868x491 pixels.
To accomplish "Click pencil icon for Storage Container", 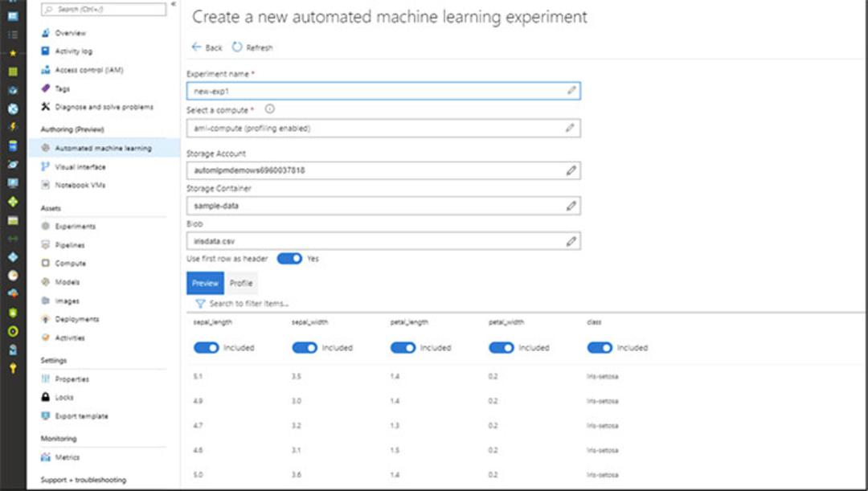I will point(571,206).
